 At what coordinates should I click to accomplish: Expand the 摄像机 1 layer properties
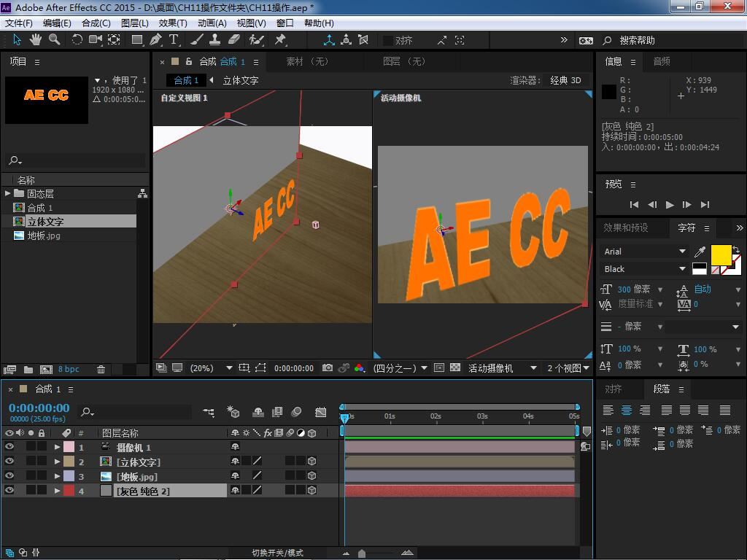[57, 447]
